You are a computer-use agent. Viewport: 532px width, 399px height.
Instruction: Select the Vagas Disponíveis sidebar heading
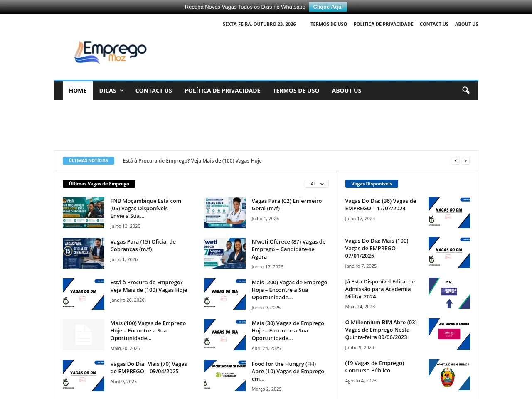coord(372,184)
